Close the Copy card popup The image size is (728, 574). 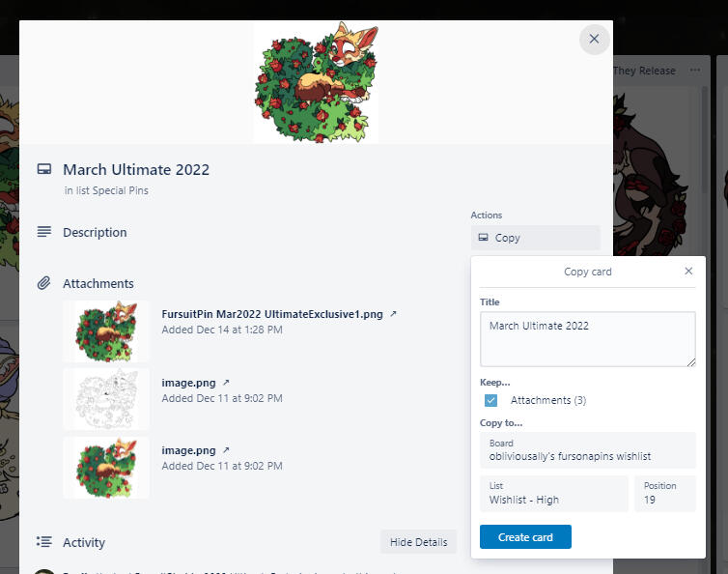[688, 272]
